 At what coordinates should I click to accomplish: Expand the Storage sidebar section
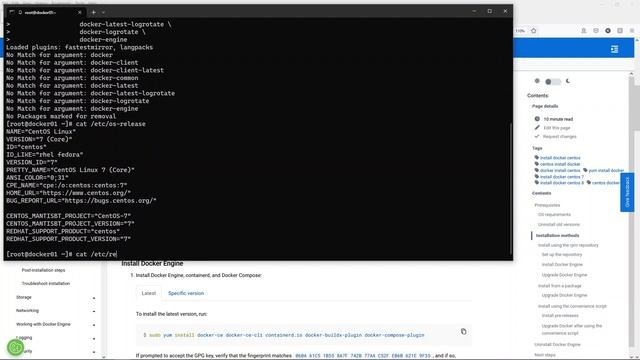pos(55,298)
